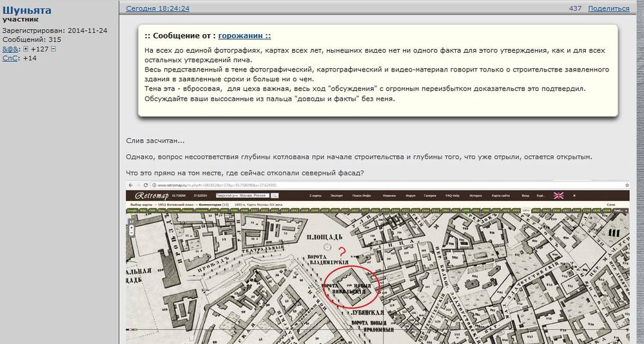Click the line Зарегистрирован: 2014-11-24
Image resolution: width=644 pixels, height=344 pixels.
[x=55, y=30]
